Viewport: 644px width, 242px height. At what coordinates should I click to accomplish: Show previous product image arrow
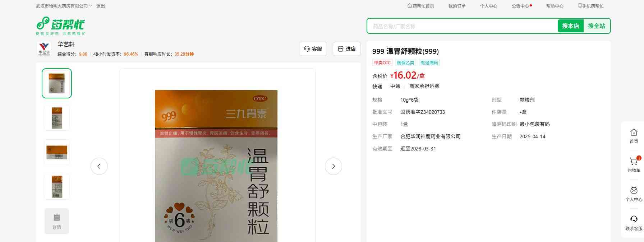tap(99, 166)
